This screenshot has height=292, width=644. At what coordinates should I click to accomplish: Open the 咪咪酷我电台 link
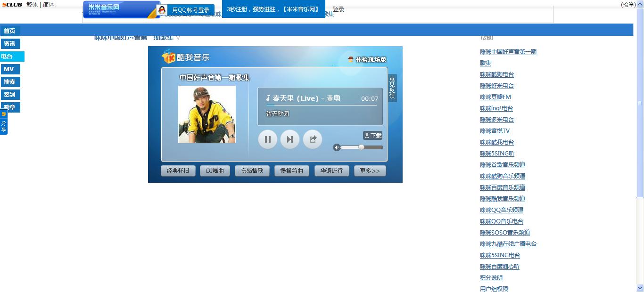pyautogui.click(x=497, y=142)
